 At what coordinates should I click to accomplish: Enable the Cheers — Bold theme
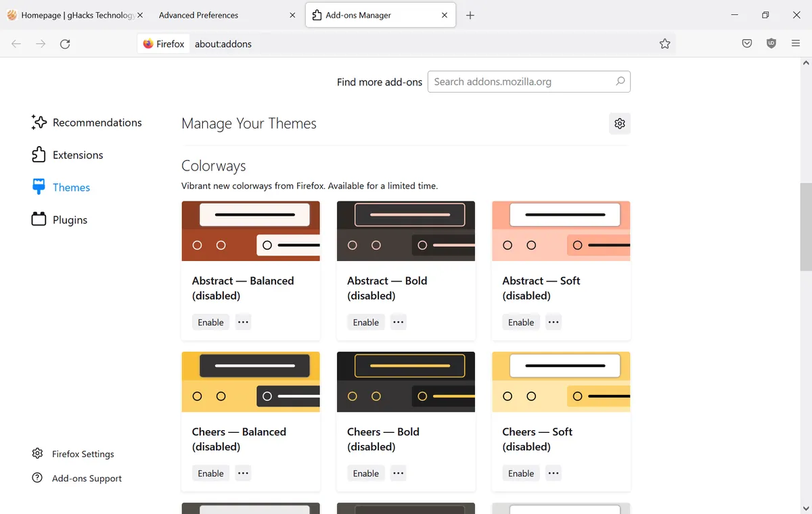click(x=365, y=473)
